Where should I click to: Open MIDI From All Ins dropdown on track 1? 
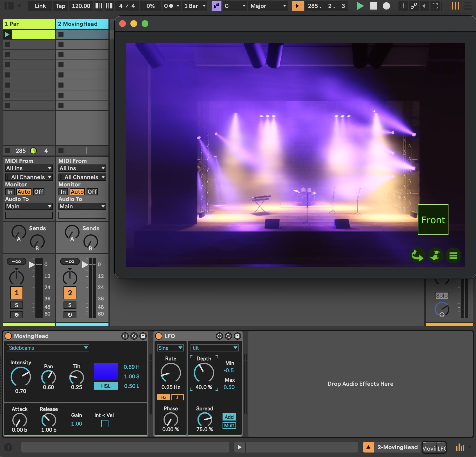(29, 168)
